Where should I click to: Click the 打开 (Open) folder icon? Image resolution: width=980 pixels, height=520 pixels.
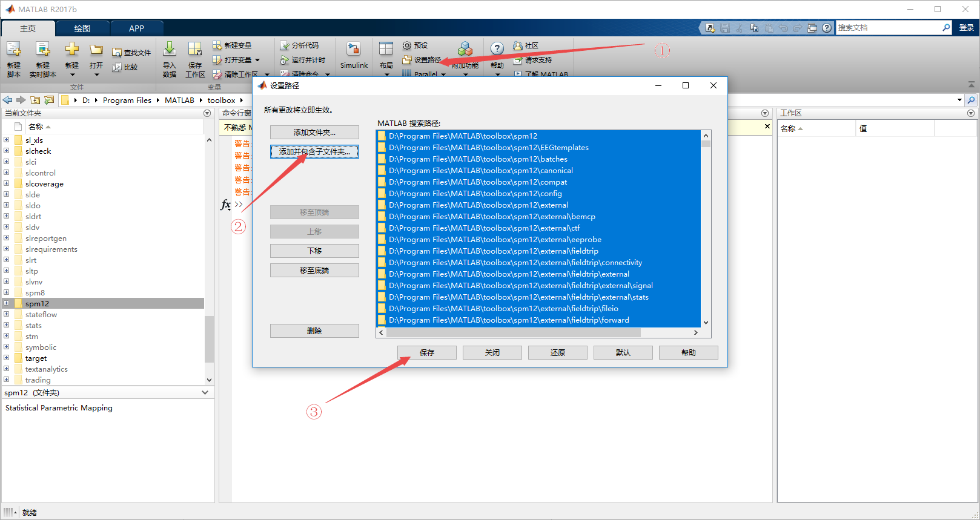click(96, 50)
